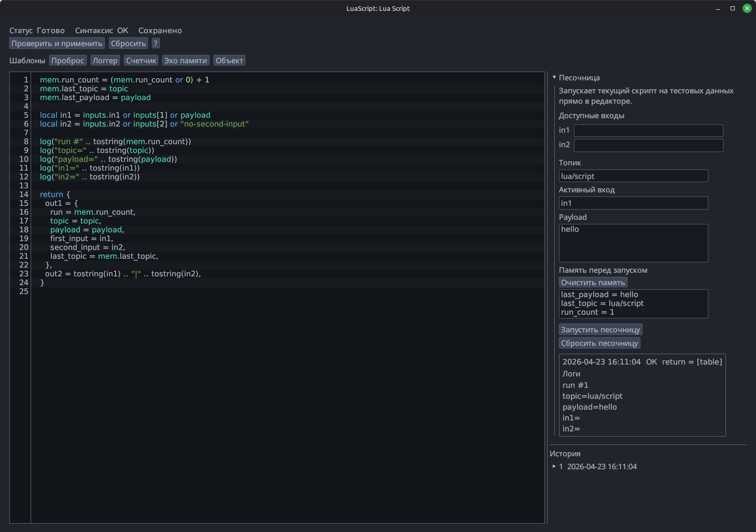
Task: Maximize the LuaScript window
Action: coord(733,8)
